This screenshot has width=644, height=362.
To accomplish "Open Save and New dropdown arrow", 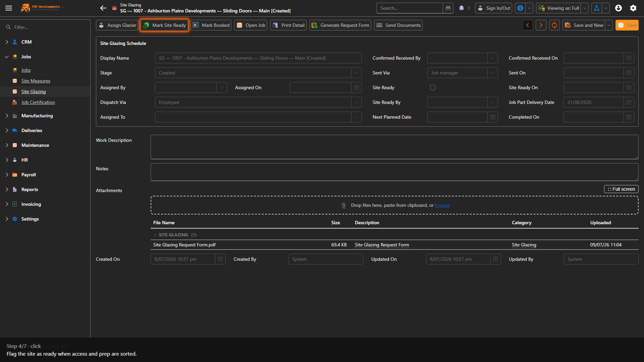I will tap(609, 25).
